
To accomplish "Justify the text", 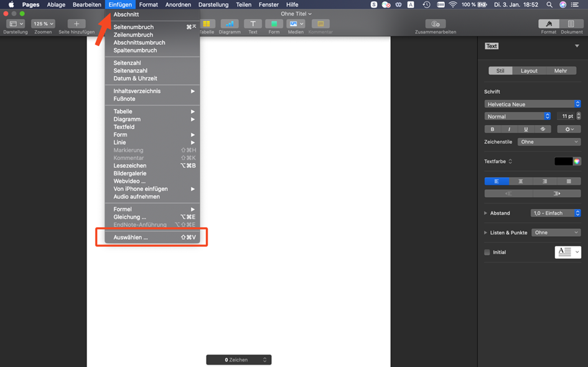I will [569, 181].
